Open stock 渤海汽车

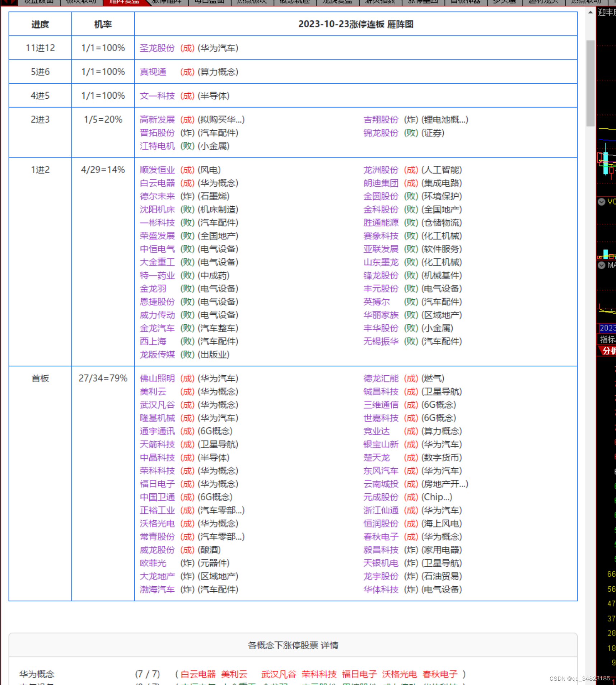(x=157, y=590)
